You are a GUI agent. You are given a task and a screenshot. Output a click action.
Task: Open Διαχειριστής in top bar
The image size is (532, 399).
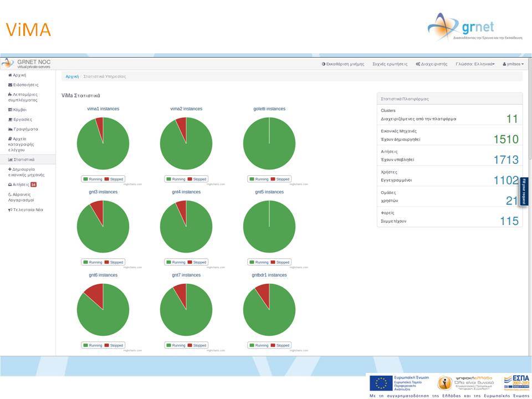pyautogui.click(x=432, y=64)
